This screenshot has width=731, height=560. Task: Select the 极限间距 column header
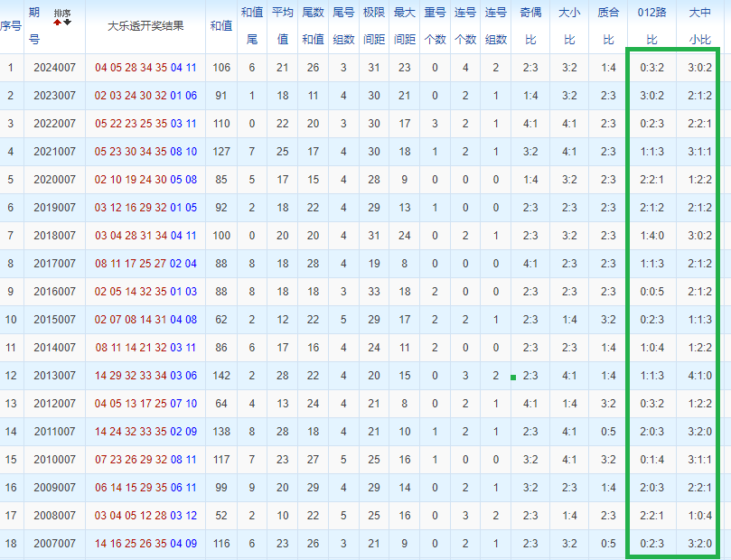(374, 25)
